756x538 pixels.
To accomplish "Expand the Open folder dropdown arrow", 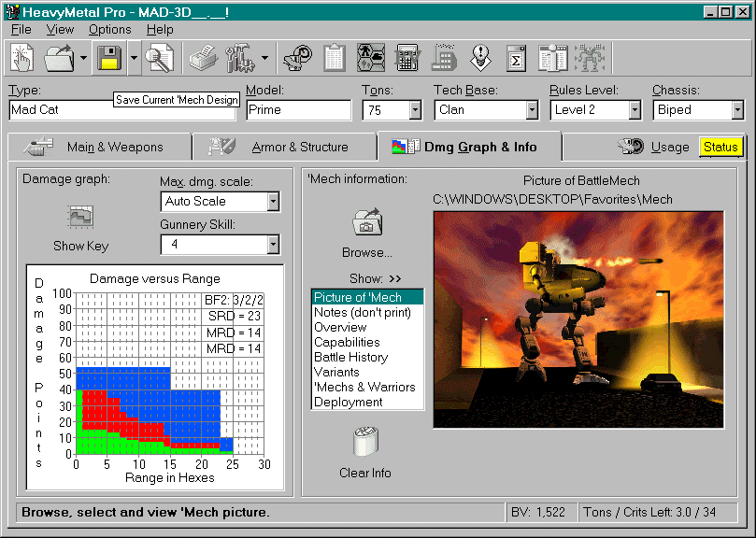I will (x=83, y=58).
